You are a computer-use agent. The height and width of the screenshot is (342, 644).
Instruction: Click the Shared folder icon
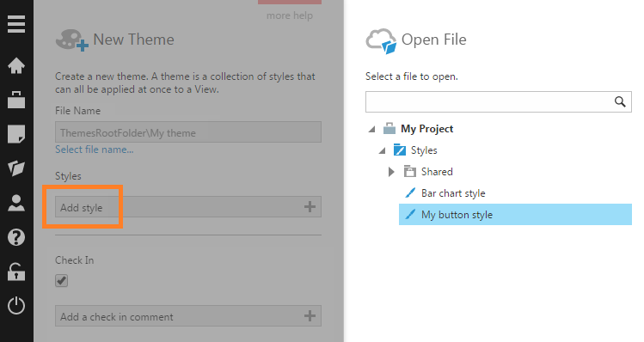click(x=410, y=171)
